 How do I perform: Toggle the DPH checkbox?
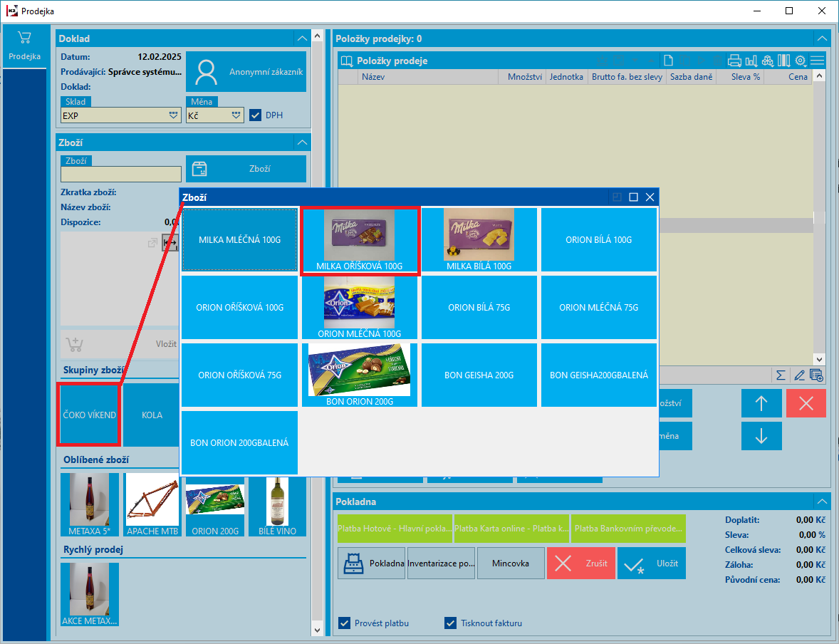point(255,115)
